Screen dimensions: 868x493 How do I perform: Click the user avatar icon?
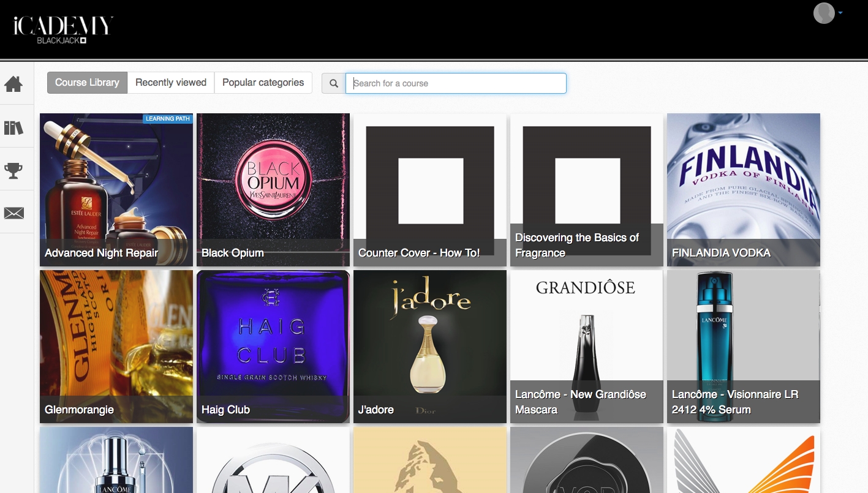click(x=824, y=13)
